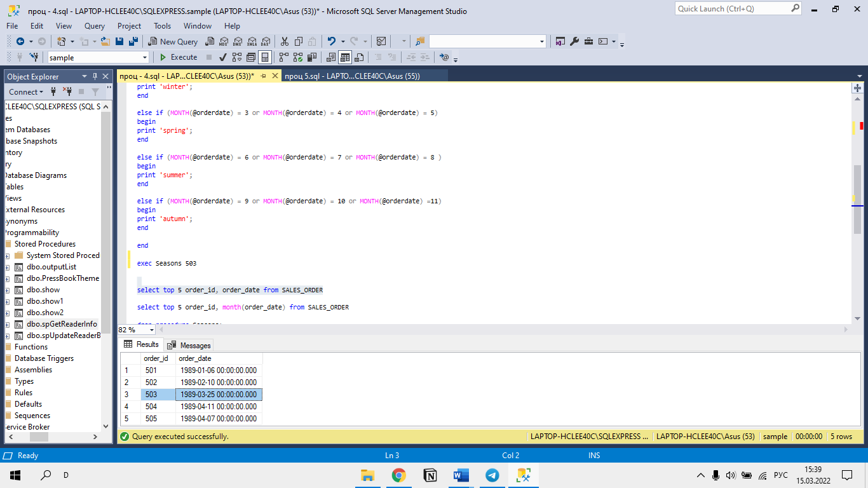The height and width of the screenshot is (488, 868).
Task: Click the order_id column header
Action: 158,358
